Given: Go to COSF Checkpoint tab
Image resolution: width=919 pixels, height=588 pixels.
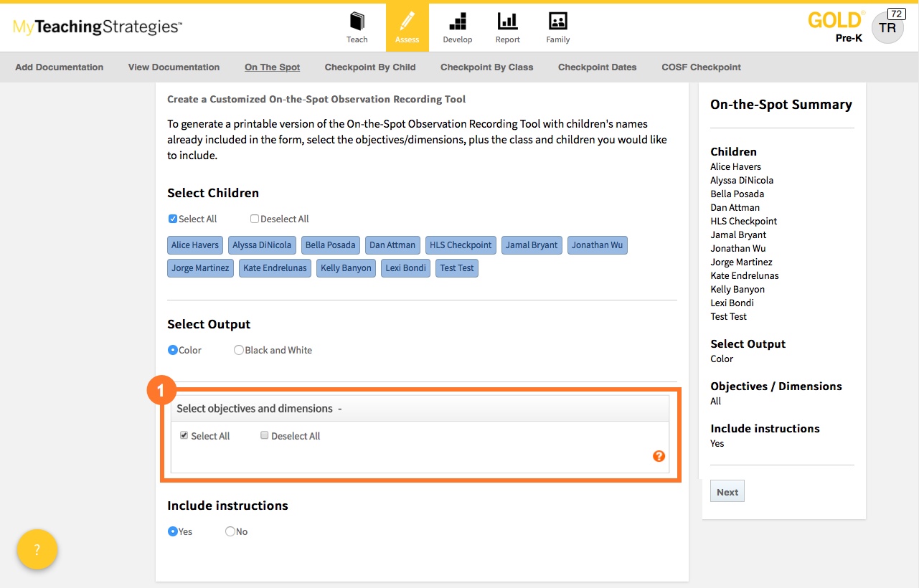Looking at the screenshot, I should [x=701, y=67].
